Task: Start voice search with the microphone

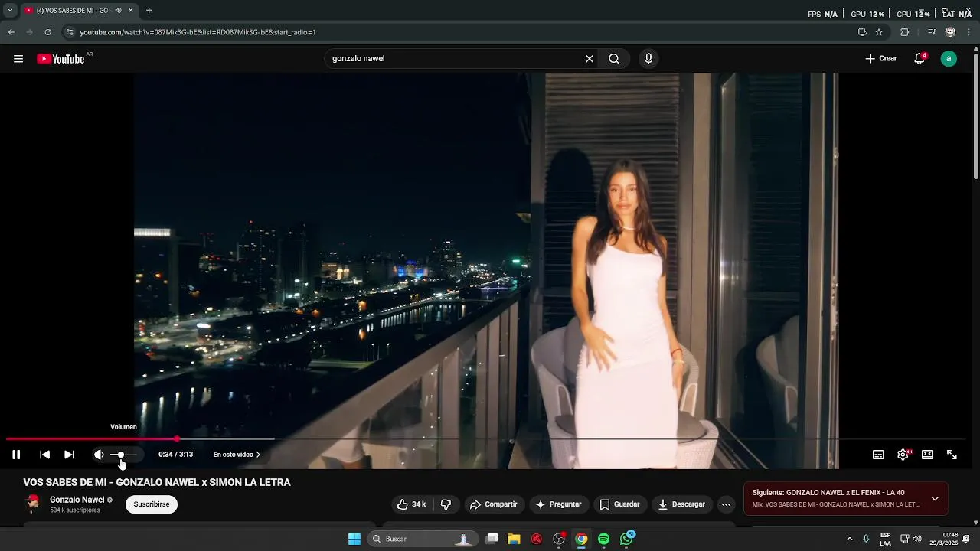Action: (648, 59)
